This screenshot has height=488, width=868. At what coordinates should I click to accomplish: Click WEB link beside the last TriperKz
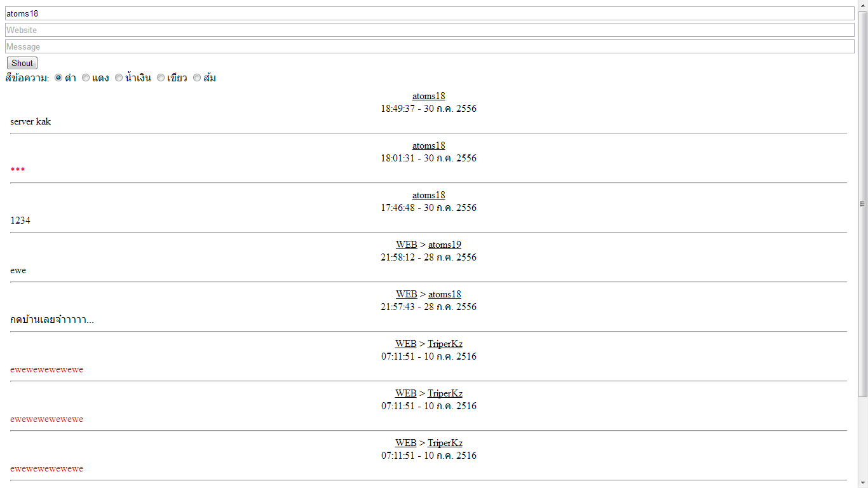click(406, 443)
